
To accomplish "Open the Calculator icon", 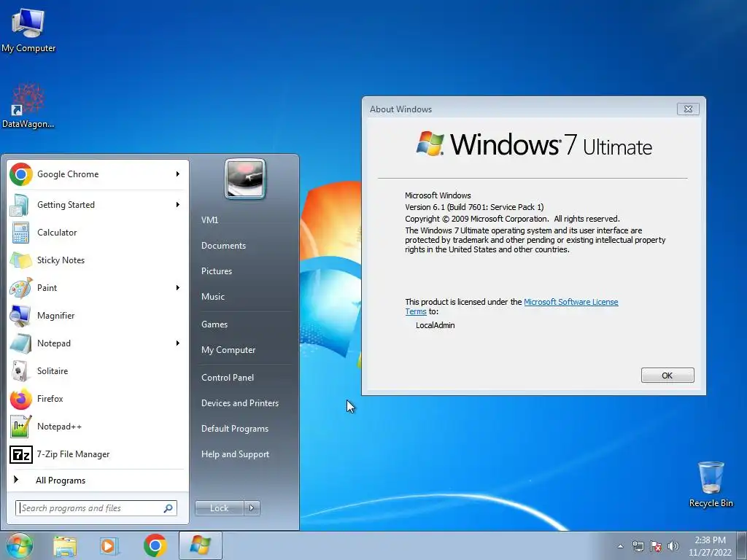I will point(20,233).
